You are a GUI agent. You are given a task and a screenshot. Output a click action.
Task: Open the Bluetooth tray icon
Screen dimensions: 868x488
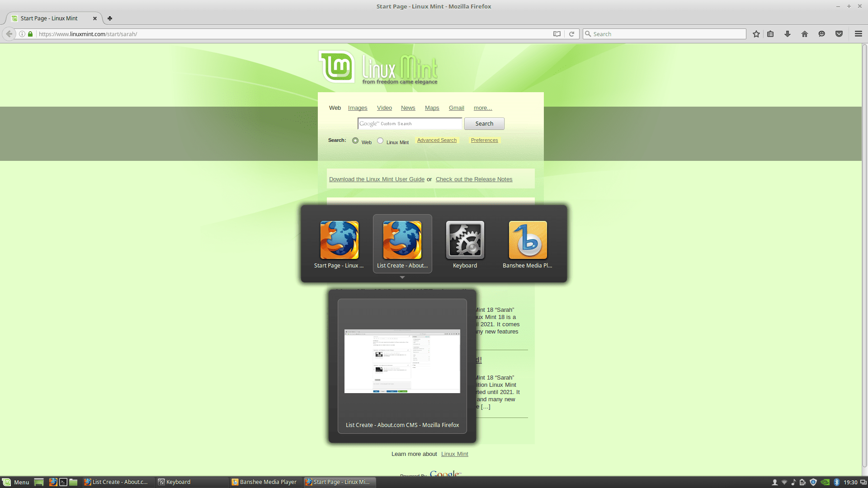(x=836, y=482)
